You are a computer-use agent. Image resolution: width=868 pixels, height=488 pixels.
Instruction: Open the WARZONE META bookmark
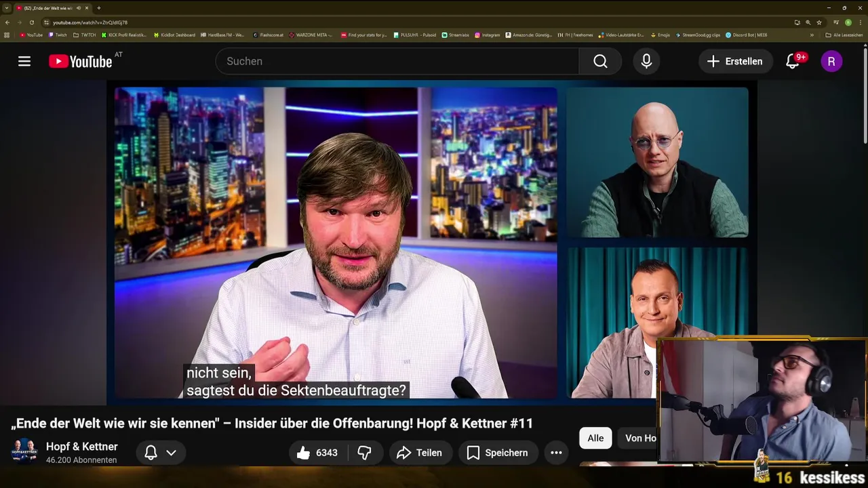(x=311, y=35)
